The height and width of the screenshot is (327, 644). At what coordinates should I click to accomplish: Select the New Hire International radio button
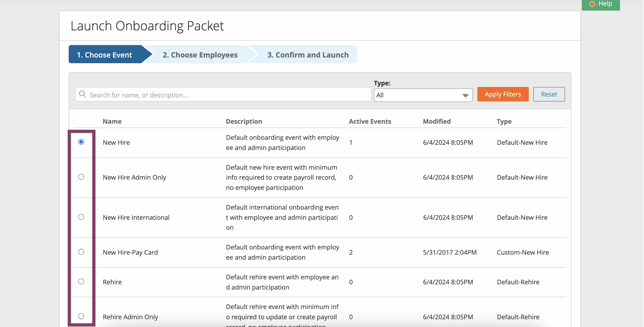coord(81,217)
